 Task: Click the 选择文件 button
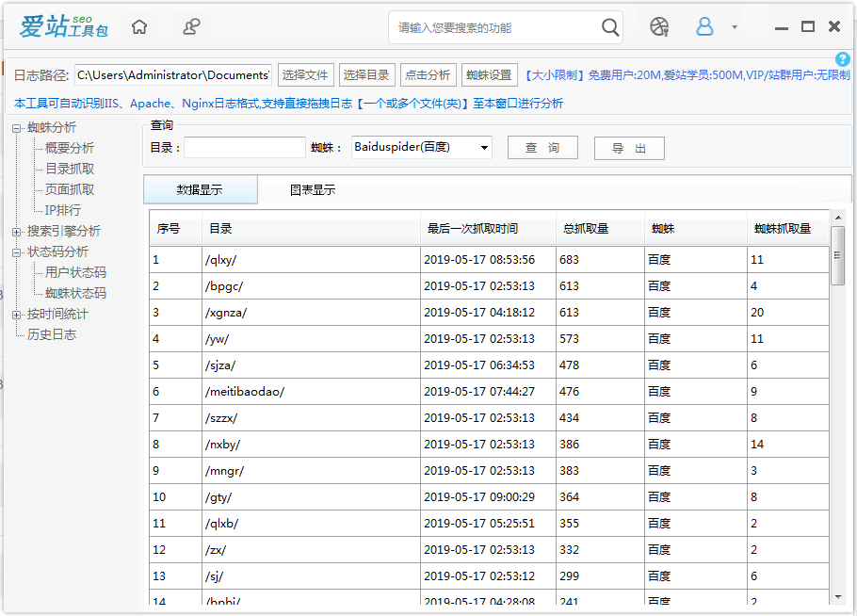coord(305,75)
